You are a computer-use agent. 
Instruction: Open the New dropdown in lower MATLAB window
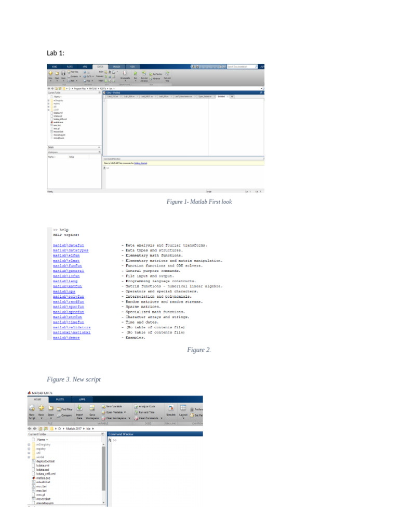click(41, 418)
